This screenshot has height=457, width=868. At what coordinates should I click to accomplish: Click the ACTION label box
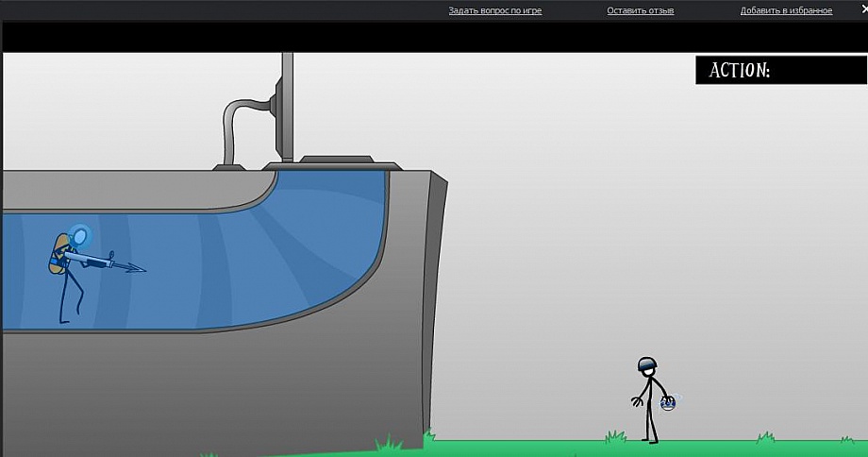(x=780, y=70)
